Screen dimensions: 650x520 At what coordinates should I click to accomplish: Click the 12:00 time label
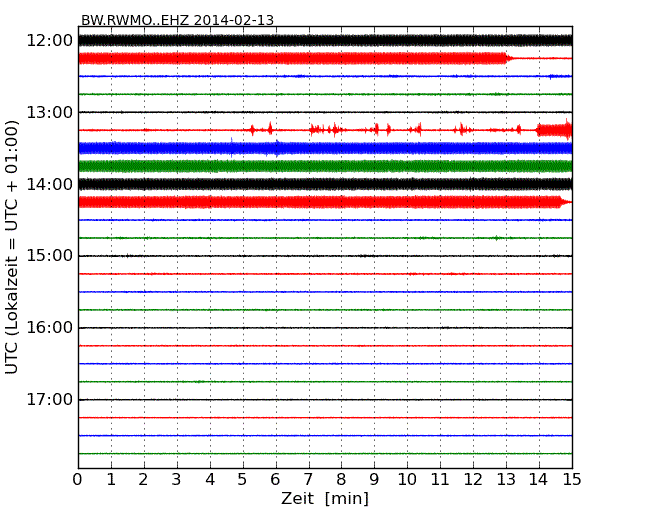coord(50,41)
